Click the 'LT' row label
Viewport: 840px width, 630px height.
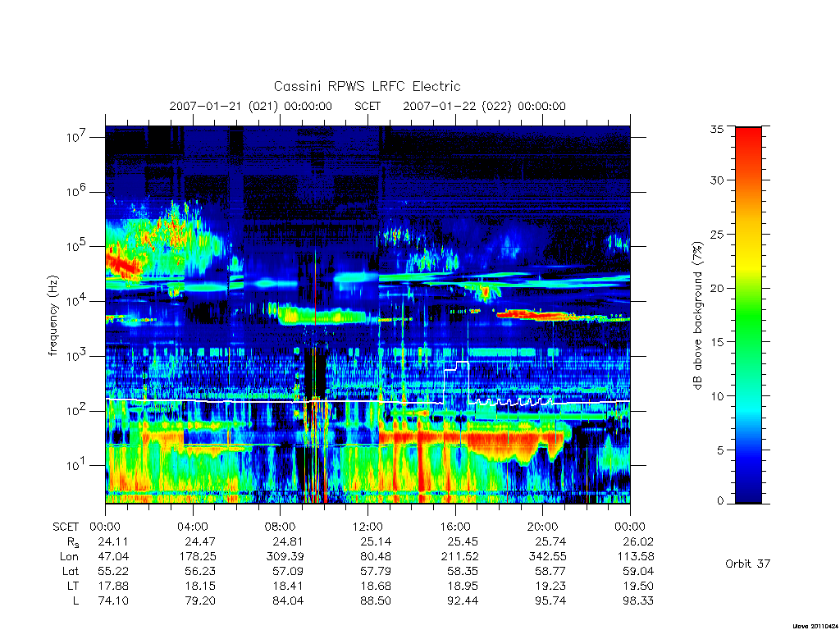pos(73,586)
